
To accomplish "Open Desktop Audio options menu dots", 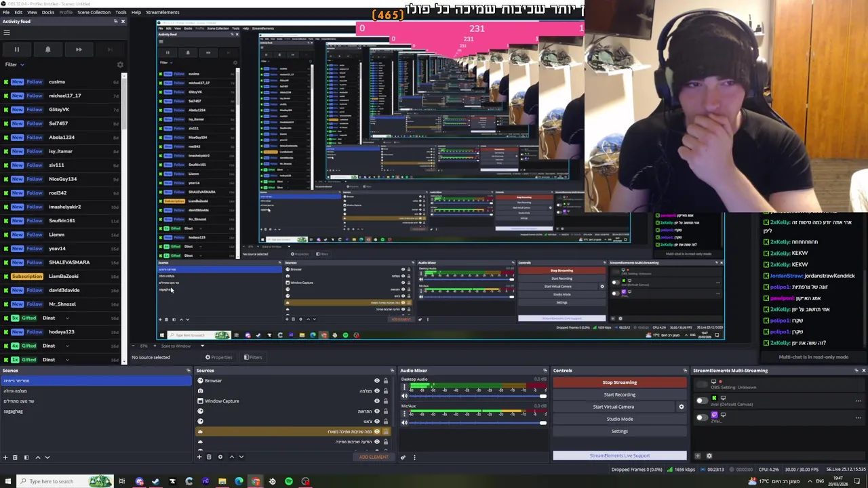I will coord(404,388).
